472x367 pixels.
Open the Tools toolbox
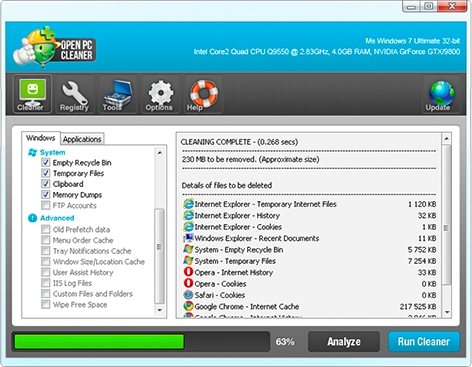pos(117,94)
